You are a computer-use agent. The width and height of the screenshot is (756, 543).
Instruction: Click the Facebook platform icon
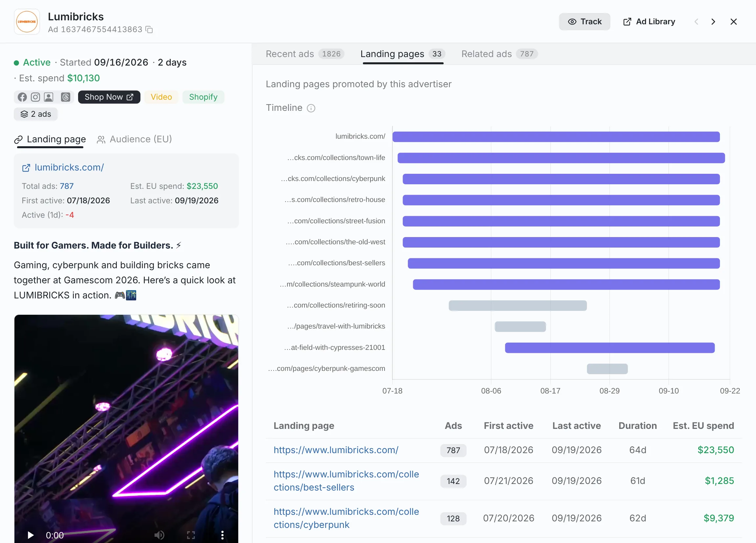click(22, 97)
